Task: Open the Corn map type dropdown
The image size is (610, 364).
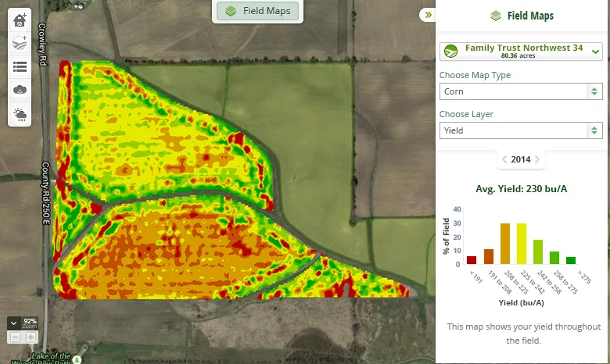Action: (x=521, y=91)
